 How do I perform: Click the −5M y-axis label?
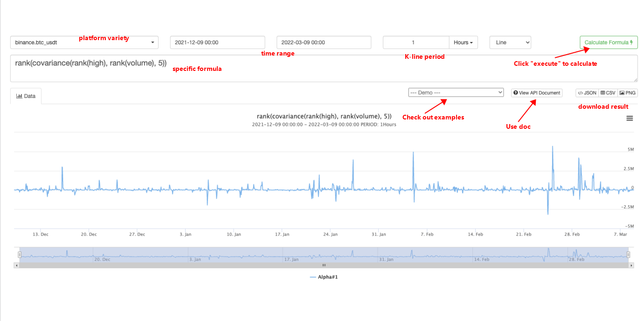[x=630, y=226]
